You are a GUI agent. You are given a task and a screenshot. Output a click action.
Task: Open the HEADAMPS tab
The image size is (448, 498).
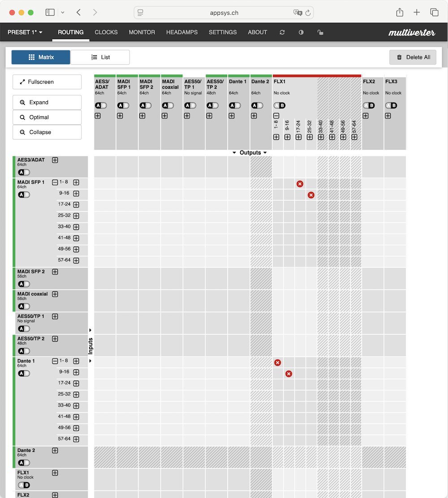point(182,32)
